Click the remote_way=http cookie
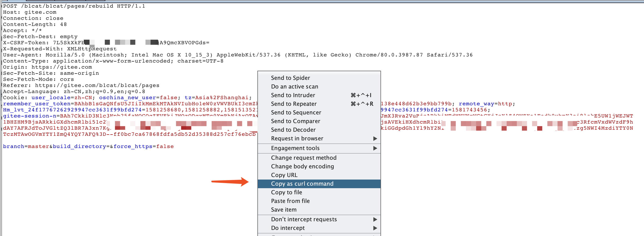 tap(486, 104)
